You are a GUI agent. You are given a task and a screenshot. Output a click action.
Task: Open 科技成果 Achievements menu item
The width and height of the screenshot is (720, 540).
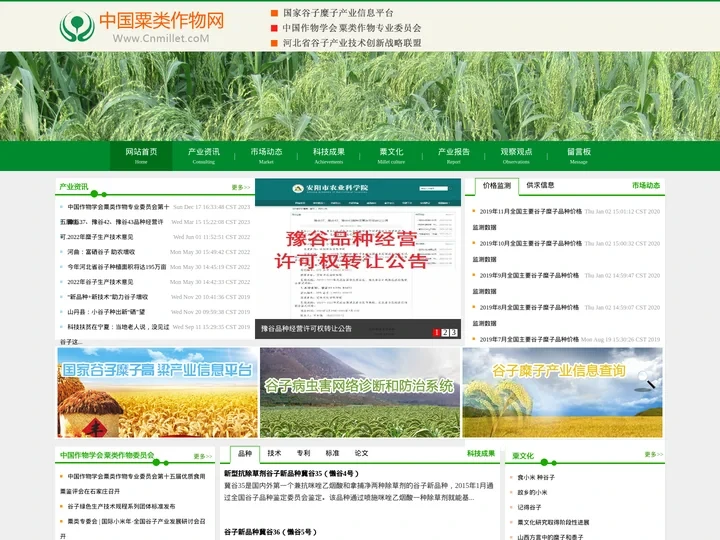click(328, 156)
